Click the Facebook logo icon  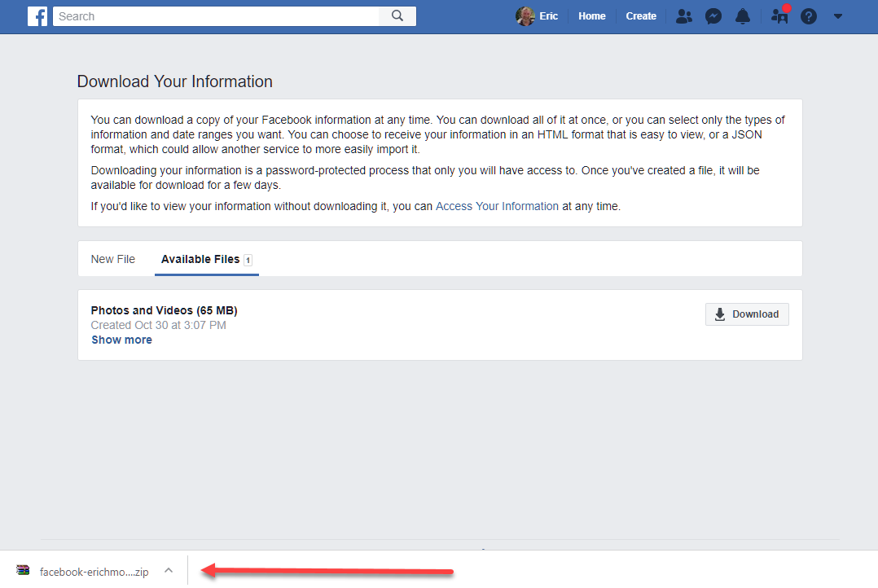[x=37, y=16]
